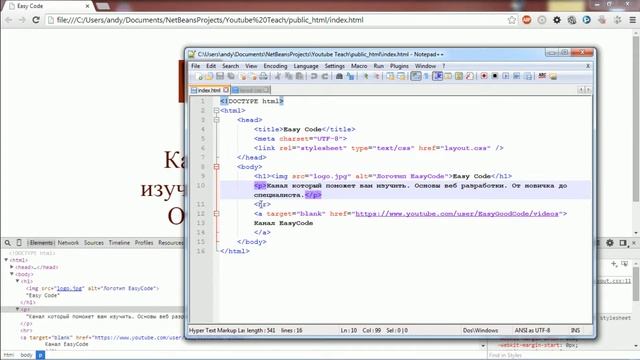Collapse the body fold marker on line 8
The image size is (640, 360).
click(x=216, y=167)
